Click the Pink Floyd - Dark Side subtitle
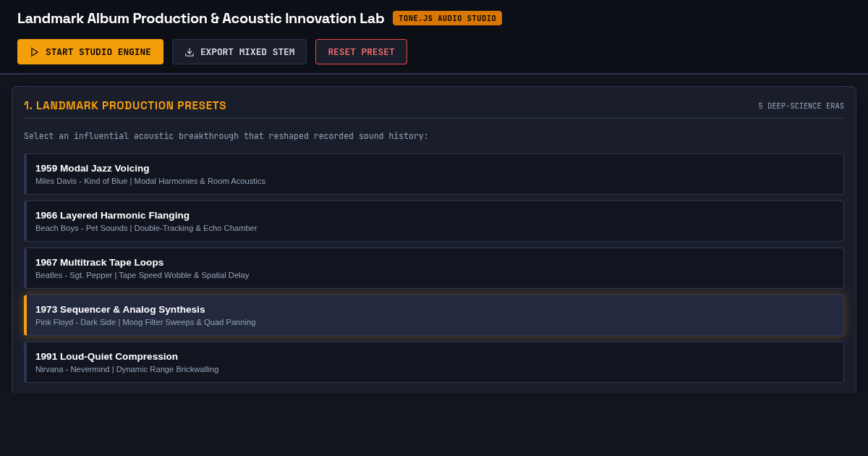868x456 pixels. (x=145, y=322)
